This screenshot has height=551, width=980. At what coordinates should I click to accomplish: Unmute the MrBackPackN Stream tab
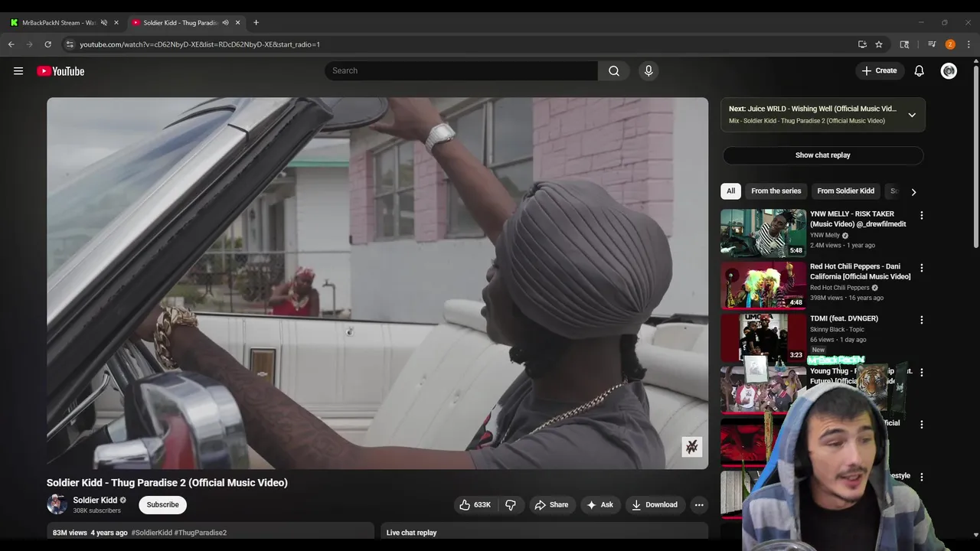click(104, 22)
